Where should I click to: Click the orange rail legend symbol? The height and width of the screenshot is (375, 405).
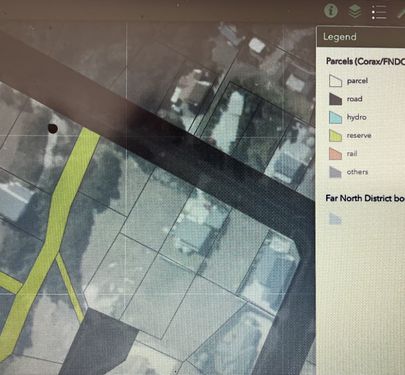click(x=335, y=154)
